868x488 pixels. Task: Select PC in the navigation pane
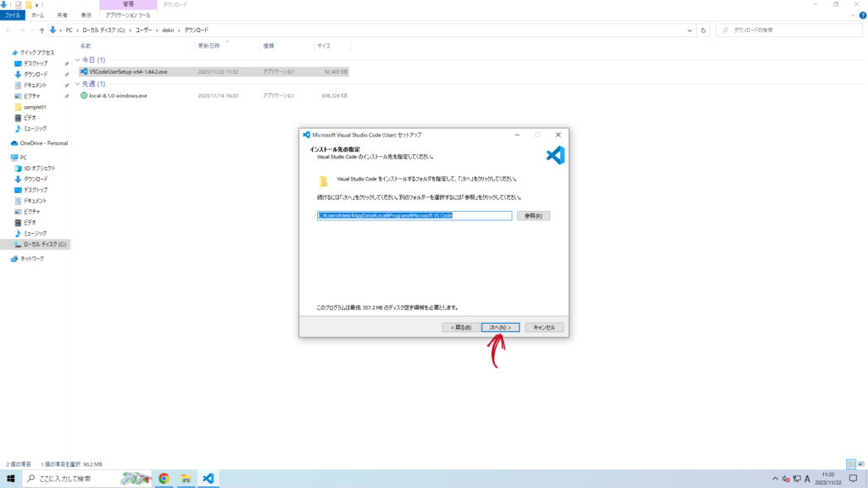[23, 158]
